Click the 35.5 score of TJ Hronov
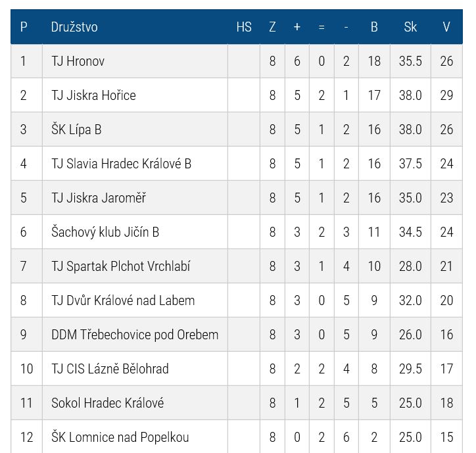 pyautogui.click(x=410, y=61)
